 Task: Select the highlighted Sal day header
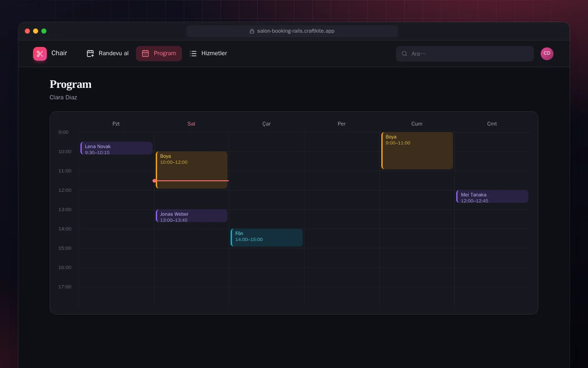click(191, 124)
